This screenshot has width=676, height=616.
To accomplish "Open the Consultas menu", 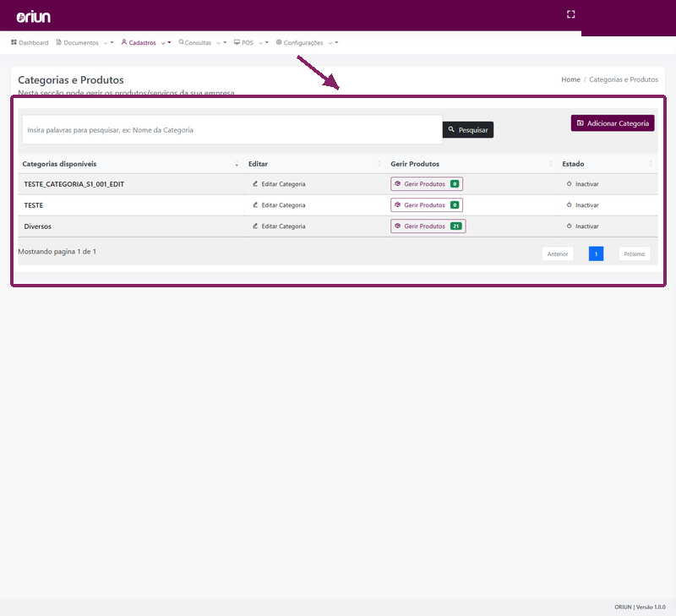I will (x=195, y=43).
